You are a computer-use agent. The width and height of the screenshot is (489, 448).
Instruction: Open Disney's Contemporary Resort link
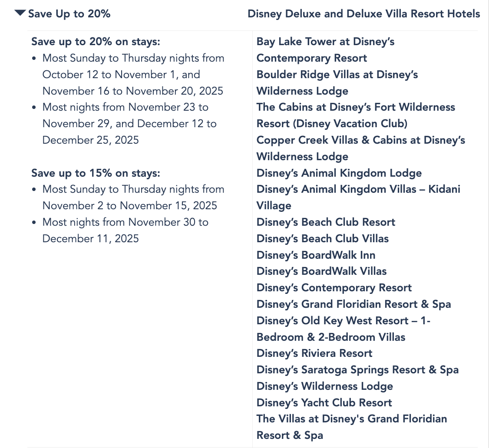click(334, 288)
